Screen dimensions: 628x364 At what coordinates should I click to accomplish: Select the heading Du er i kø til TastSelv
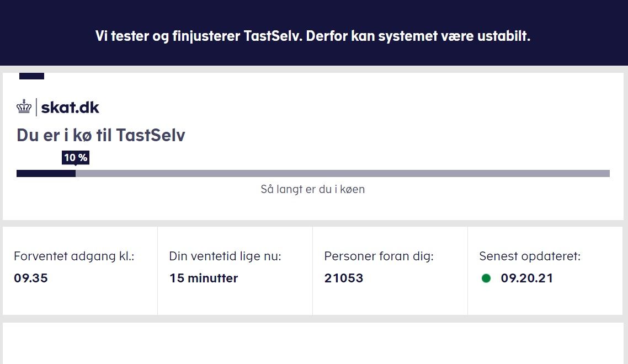click(101, 135)
